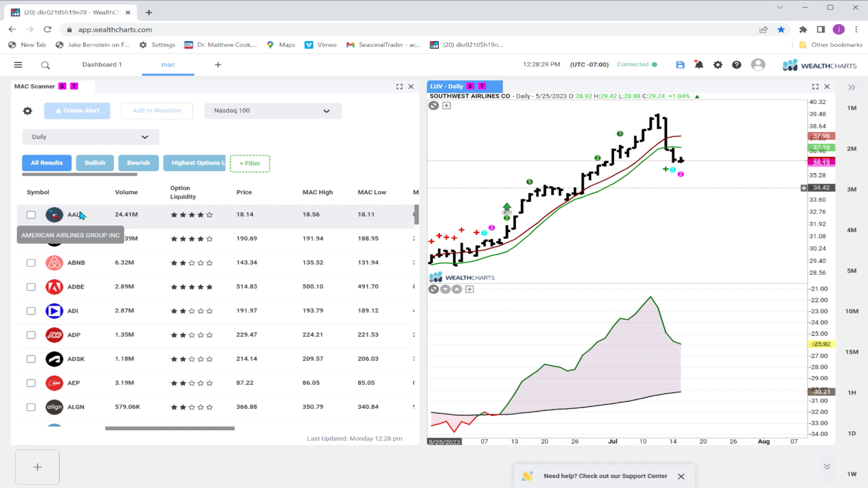
Task: Open the hamburger main menu
Action: point(18,65)
